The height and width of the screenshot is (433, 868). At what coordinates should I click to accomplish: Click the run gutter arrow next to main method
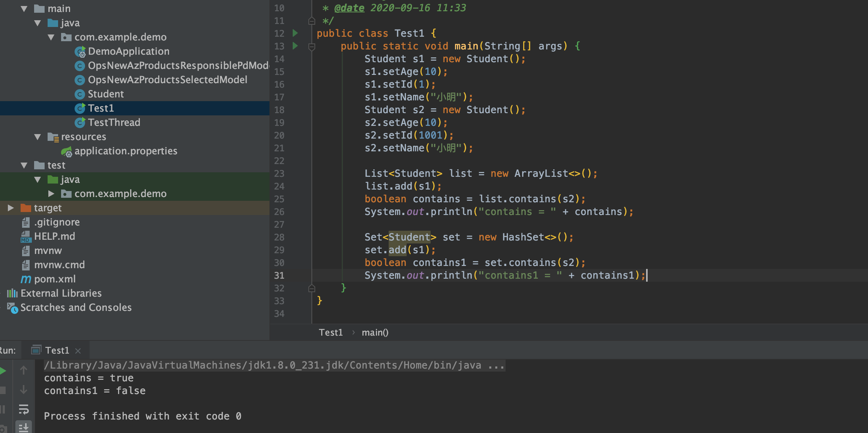point(295,46)
